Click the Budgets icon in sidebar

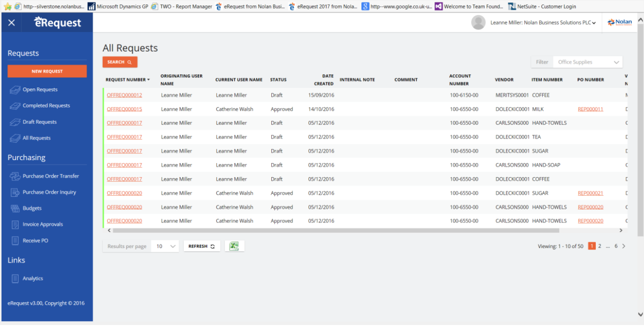pyautogui.click(x=15, y=208)
